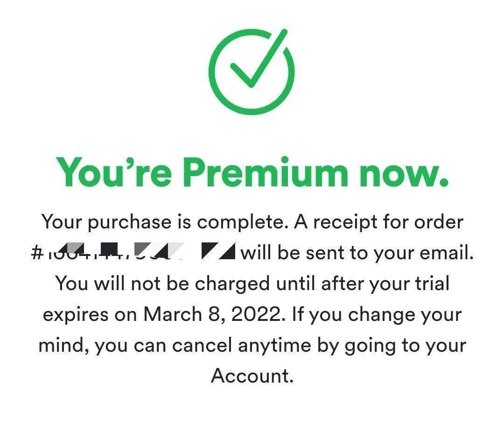Click the word "Premium" in the heading
This screenshot has width=504, height=433.
point(266,172)
